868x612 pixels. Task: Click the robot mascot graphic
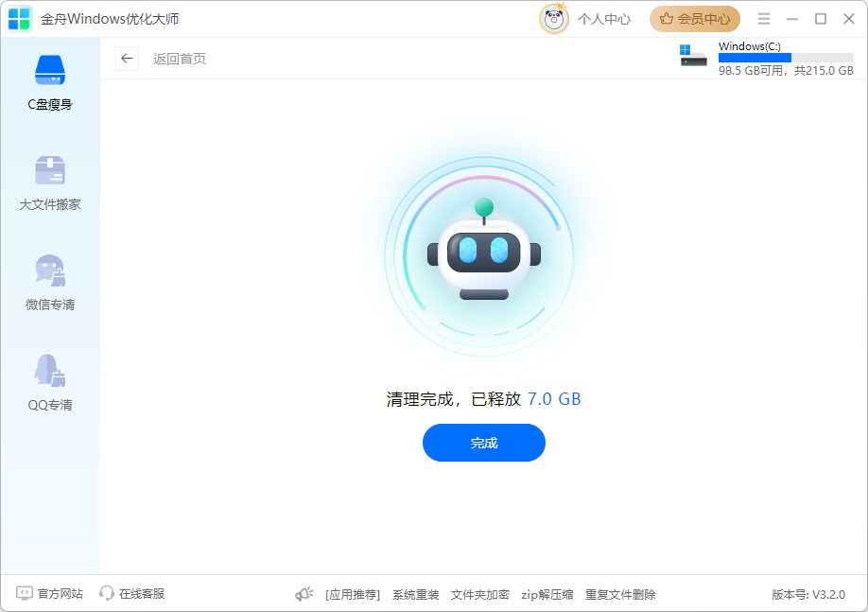(x=484, y=254)
